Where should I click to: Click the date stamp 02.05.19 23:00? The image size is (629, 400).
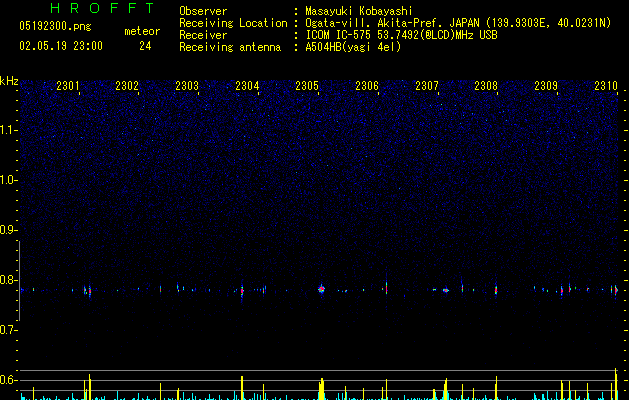(61, 46)
